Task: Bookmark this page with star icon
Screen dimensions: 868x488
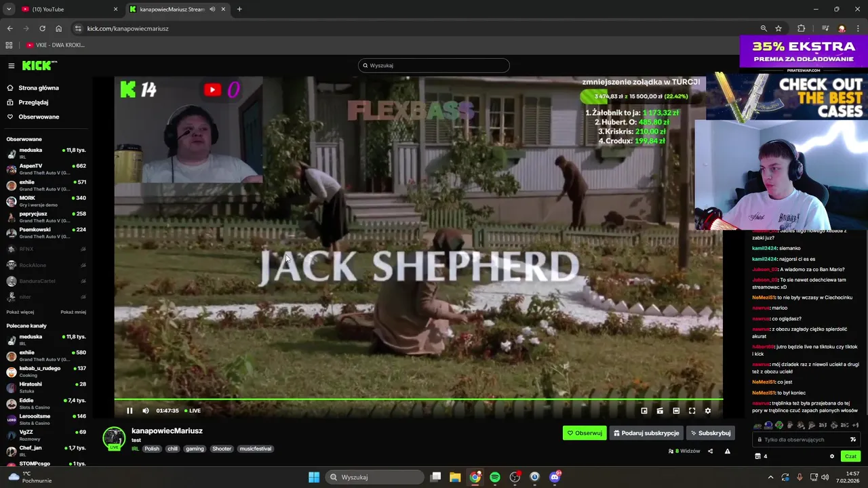Action: 778,28
